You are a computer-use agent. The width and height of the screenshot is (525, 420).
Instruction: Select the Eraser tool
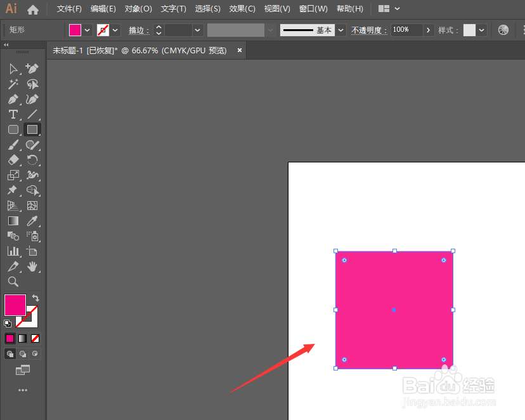(13, 160)
